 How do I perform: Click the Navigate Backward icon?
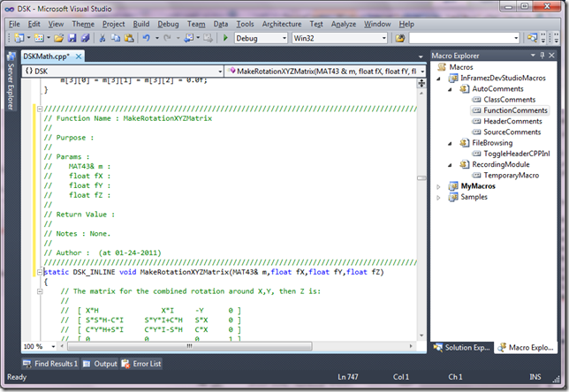click(x=189, y=38)
